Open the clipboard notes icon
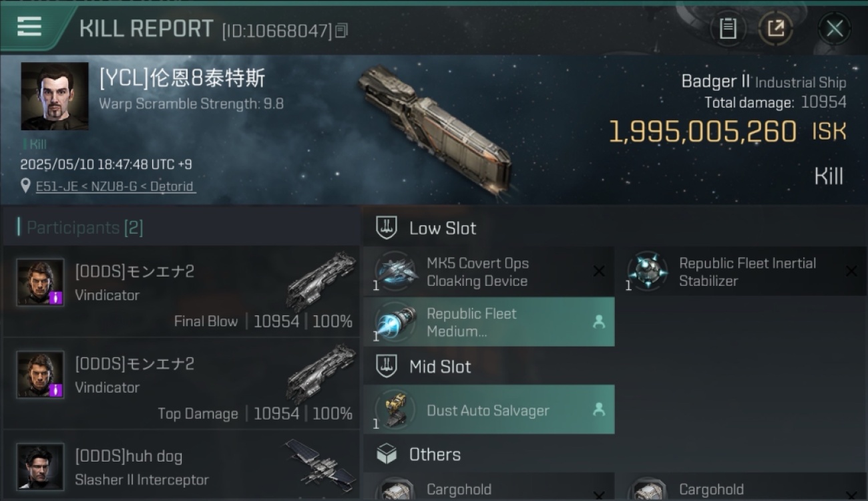 (728, 29)
